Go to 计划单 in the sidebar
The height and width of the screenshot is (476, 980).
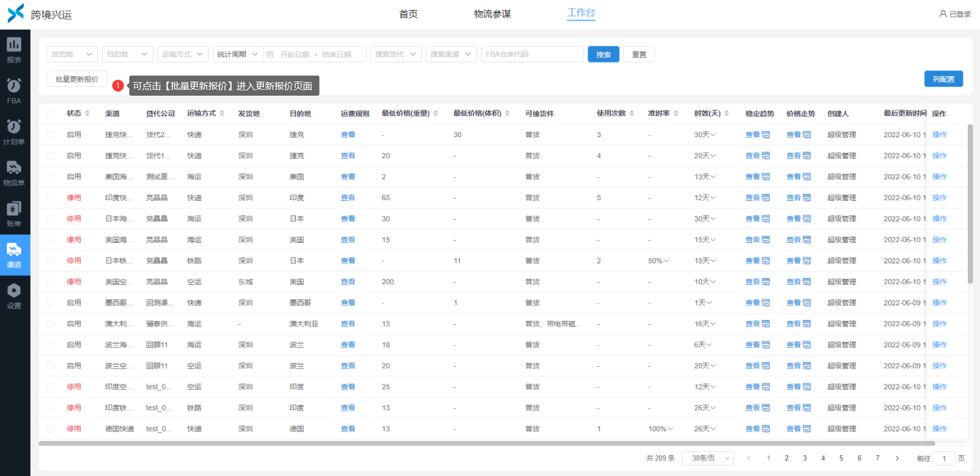tap(14, 126)
